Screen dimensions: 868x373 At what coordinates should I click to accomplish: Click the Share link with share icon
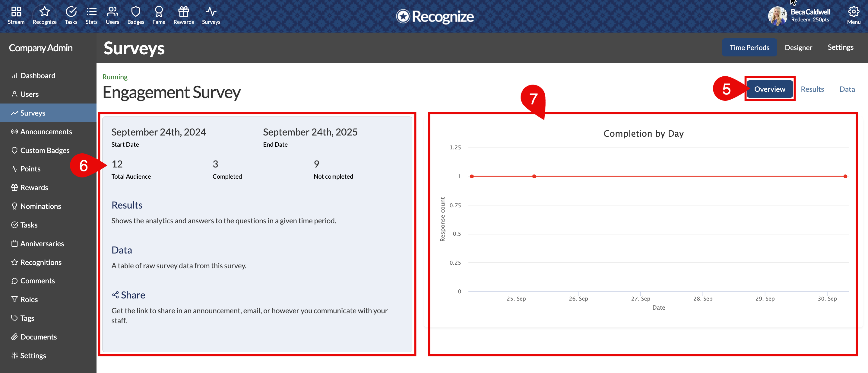[x=128, y=295]
